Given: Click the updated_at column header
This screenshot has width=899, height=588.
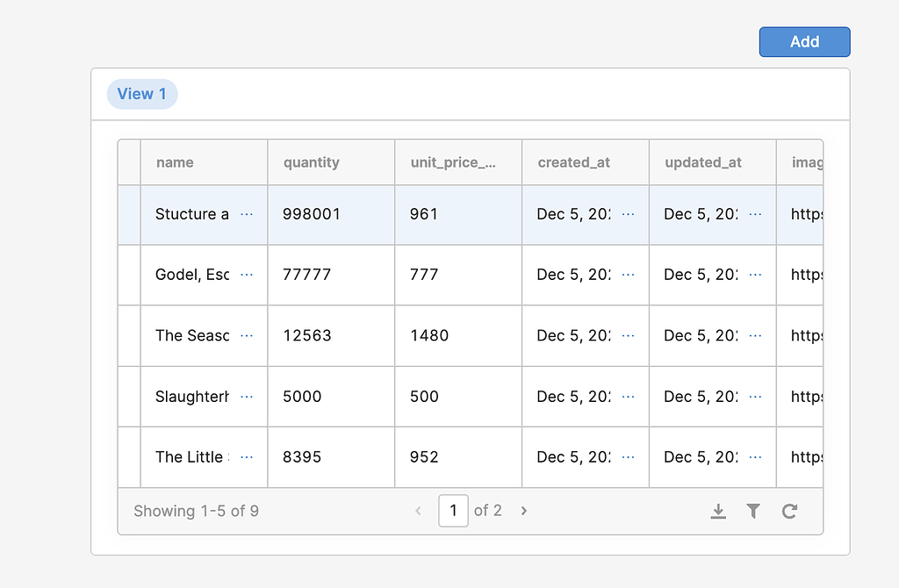Looking at the screenshot, I should pyautogui.click(x=702, y=162).
